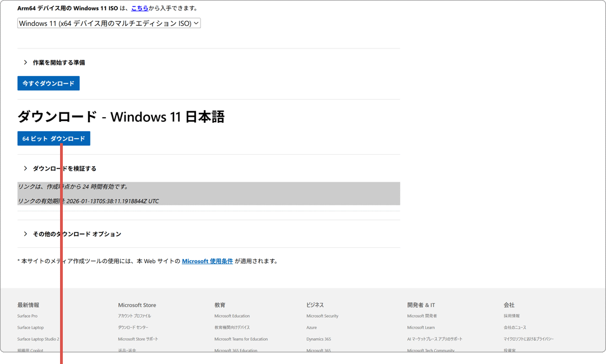606x364 pixels.
Task: Open アカウント プロファイル in Microsoft Store column
Action: coord(134,316)
